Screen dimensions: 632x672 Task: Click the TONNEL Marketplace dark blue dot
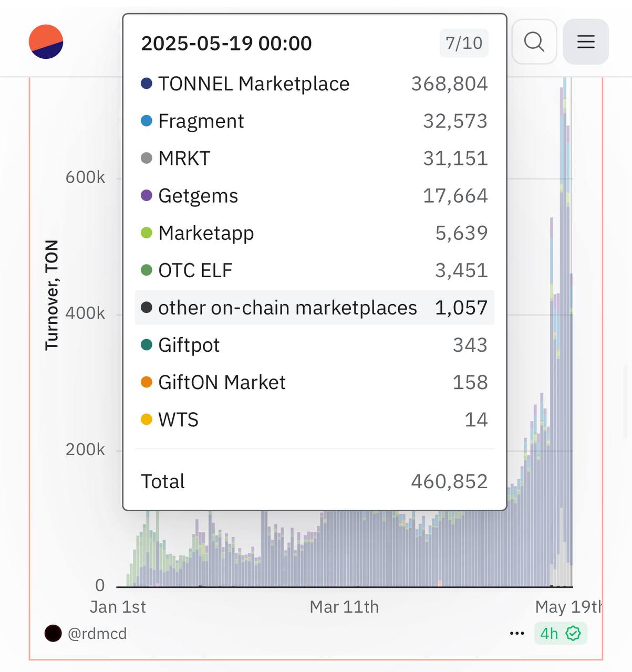[147, 83]
